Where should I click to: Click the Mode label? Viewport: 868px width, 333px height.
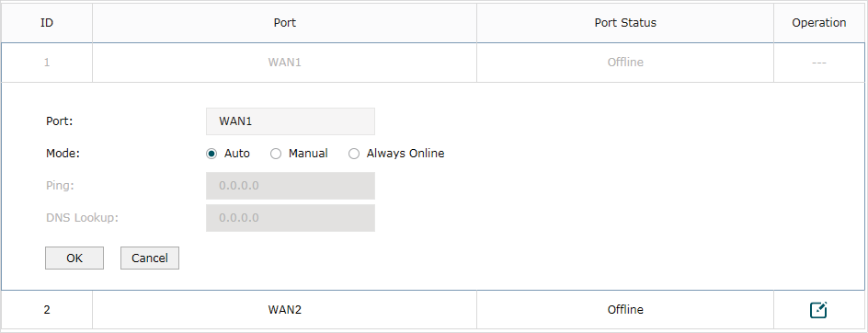[x=63, y=154]
